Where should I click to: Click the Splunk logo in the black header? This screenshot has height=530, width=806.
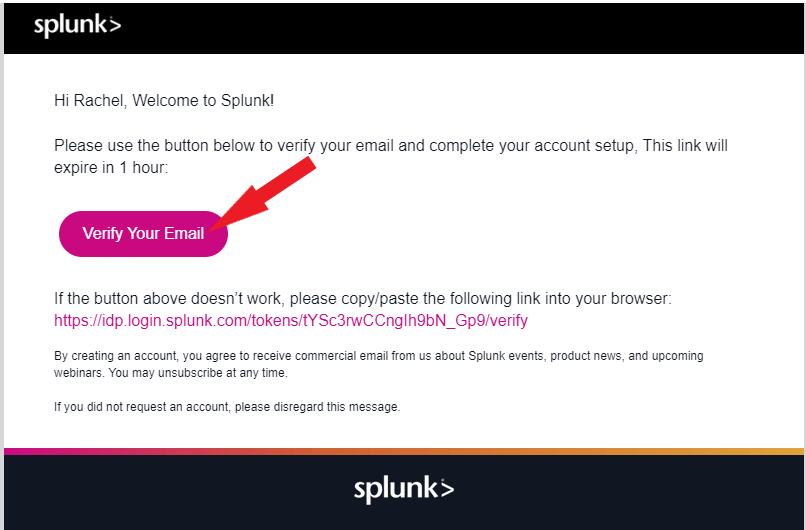click(x=78, y=26)
